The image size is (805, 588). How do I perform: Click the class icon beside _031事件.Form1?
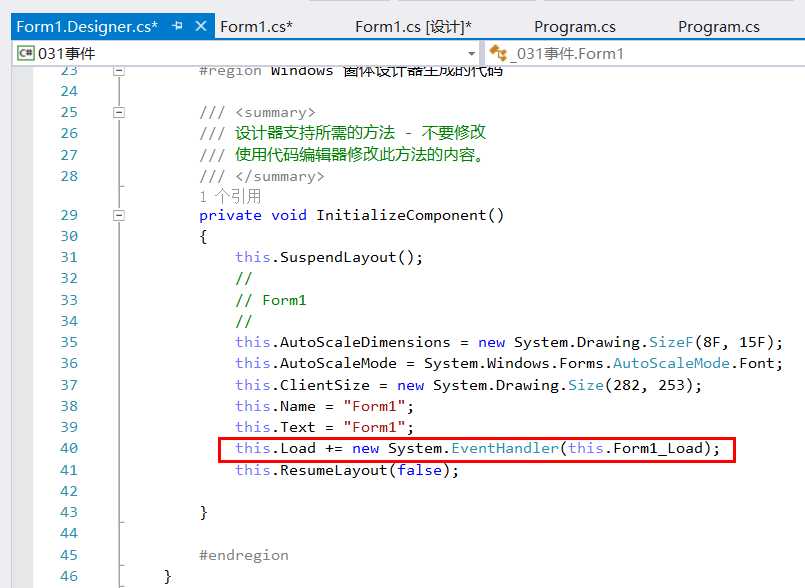coord(498,53)
